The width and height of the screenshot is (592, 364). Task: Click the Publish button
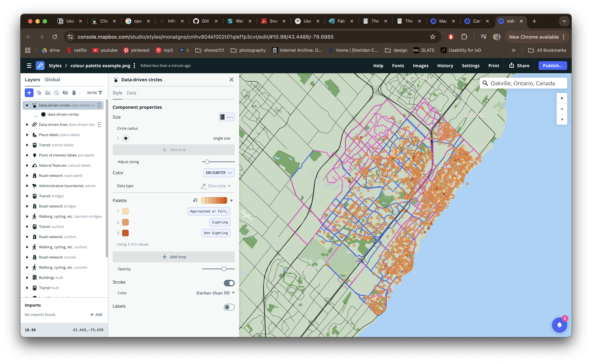(552, 65)
